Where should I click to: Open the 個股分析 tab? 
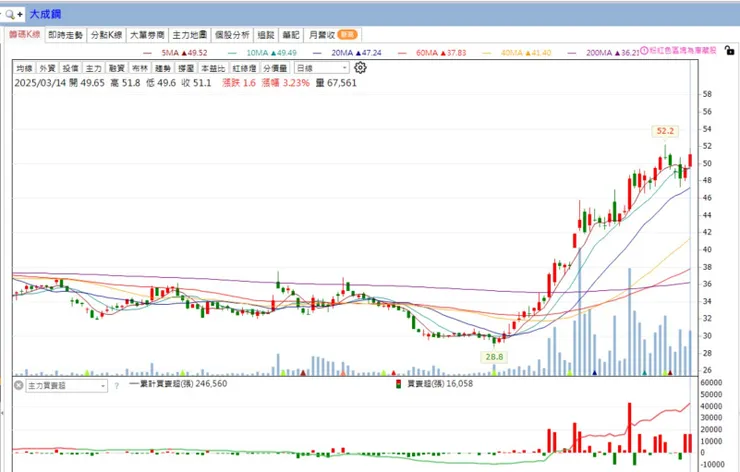[232, 35]
